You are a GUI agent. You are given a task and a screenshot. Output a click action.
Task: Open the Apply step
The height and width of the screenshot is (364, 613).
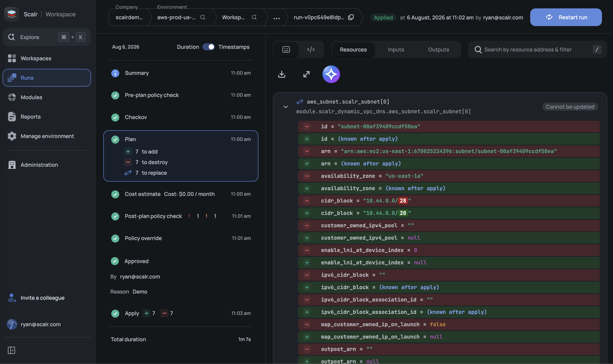181,313
